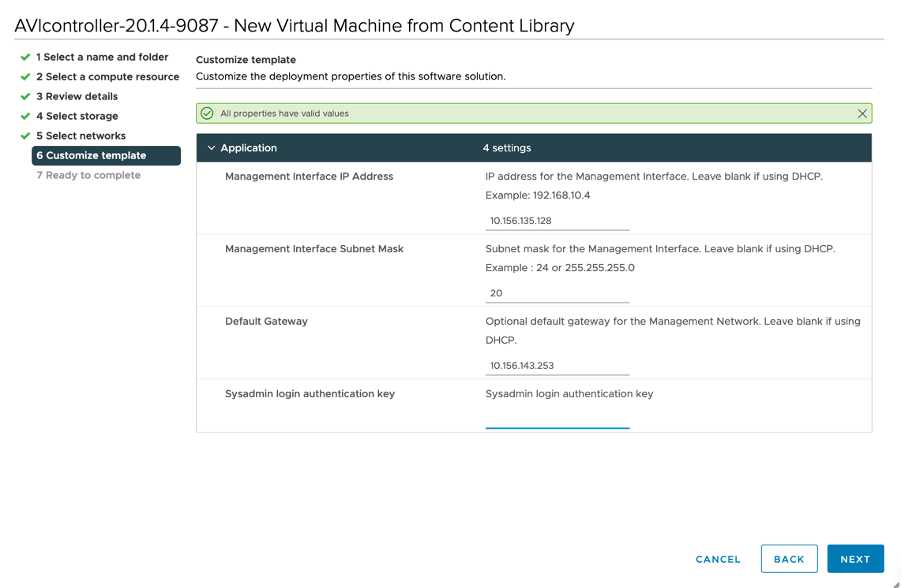902x588 pixels.
Task: Click the green success check icon in banner
Action: tap(207, 114)
